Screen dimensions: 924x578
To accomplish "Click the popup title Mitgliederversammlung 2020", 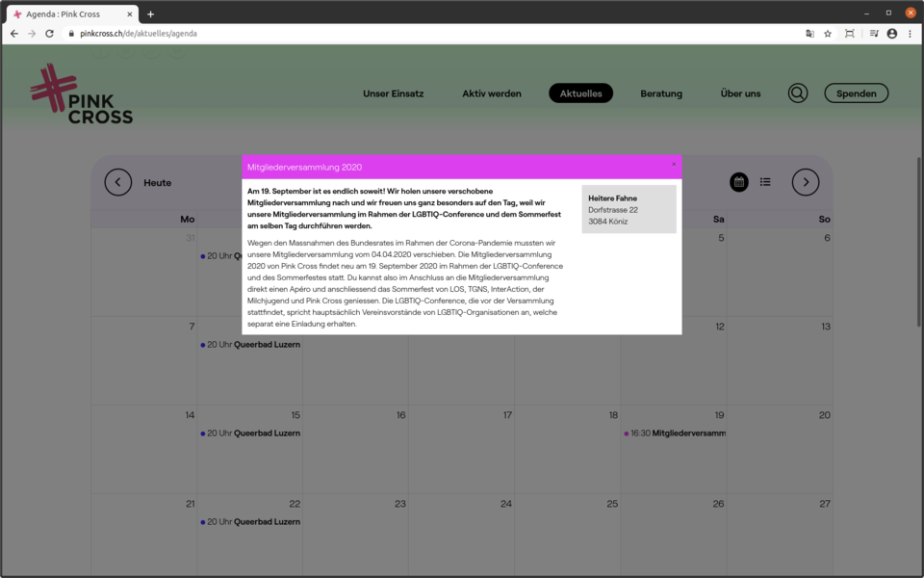I will coord(305,167).
